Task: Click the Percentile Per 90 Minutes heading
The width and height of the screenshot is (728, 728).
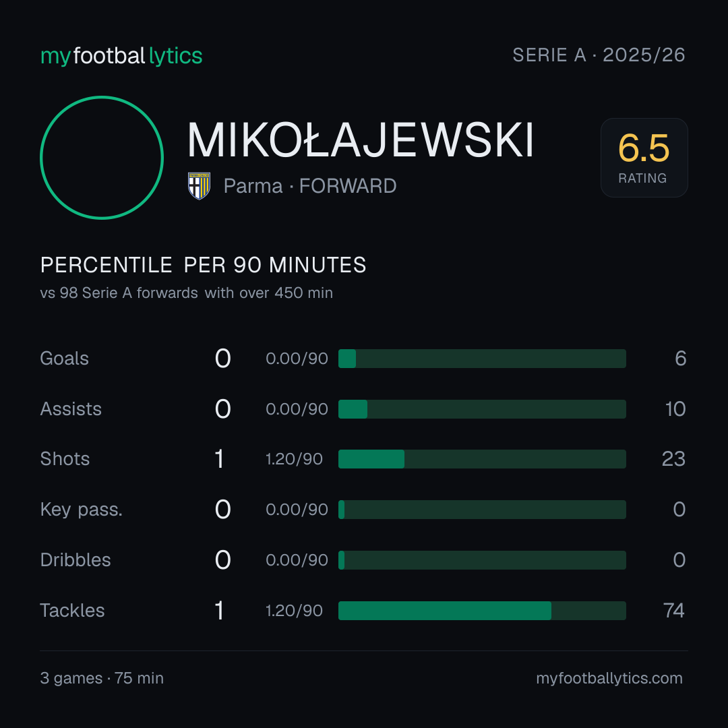Action: coord(203,265)
